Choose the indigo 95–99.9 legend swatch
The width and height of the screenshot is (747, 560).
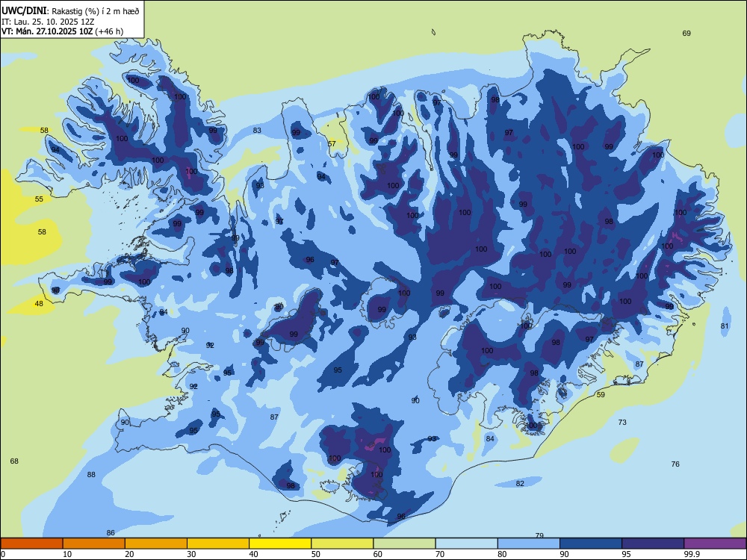[x=653, y=544]
